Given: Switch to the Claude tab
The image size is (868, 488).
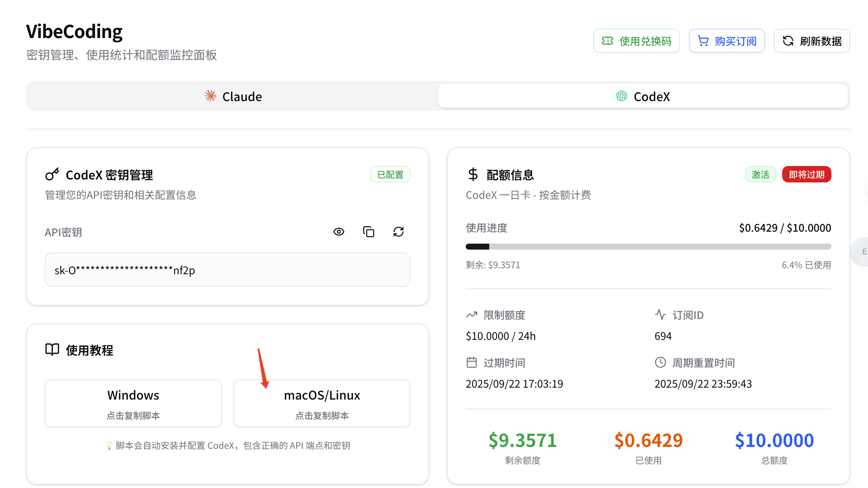Looking at the screenshot, I should [233, 96].
